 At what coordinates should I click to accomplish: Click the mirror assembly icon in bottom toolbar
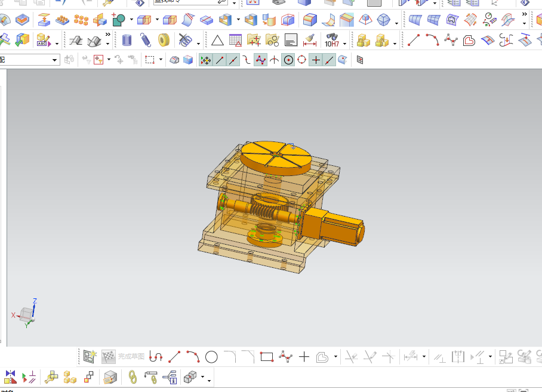pyautogui.click(x=10, y=377)
